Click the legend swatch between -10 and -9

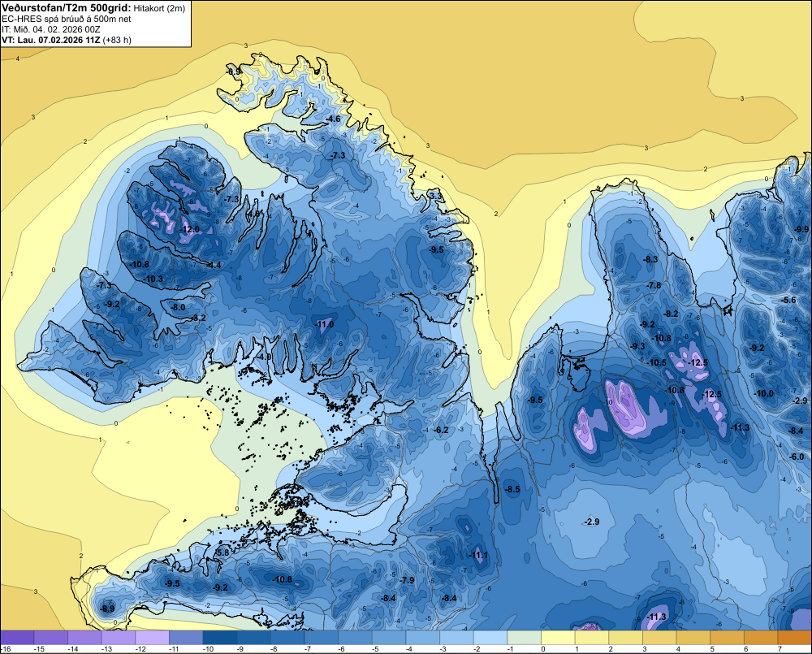pos(220,638)
